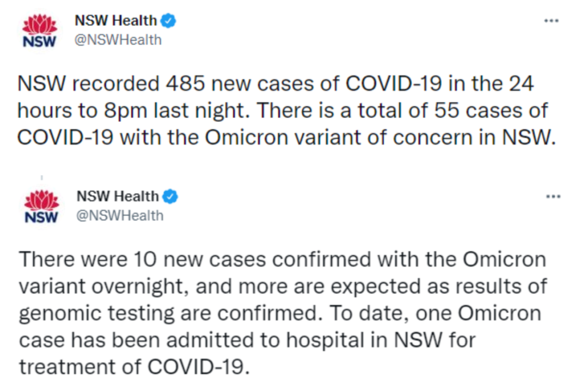This screenshot has width=588, height=390.
Task: Click the NSW Health avatar on the first tweet
Action: [39, 31]
